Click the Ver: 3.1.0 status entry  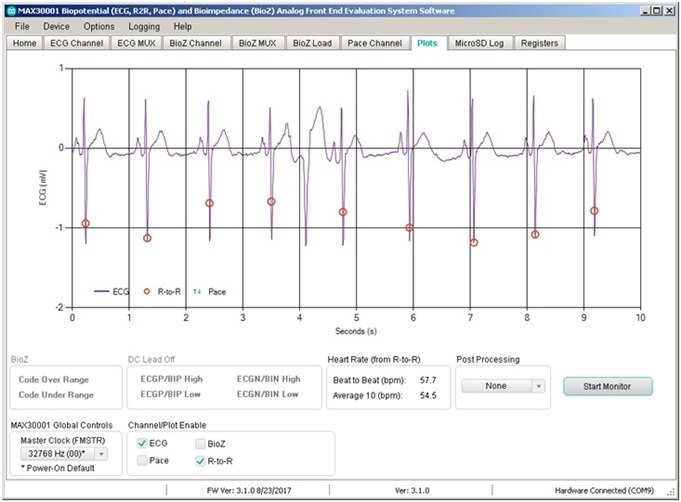click(x=412, y=491)
